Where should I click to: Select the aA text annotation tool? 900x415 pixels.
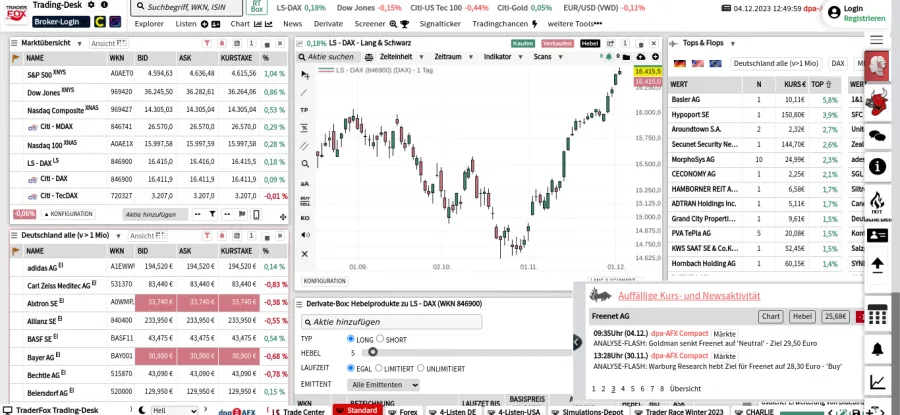click(x=305, y=183)
